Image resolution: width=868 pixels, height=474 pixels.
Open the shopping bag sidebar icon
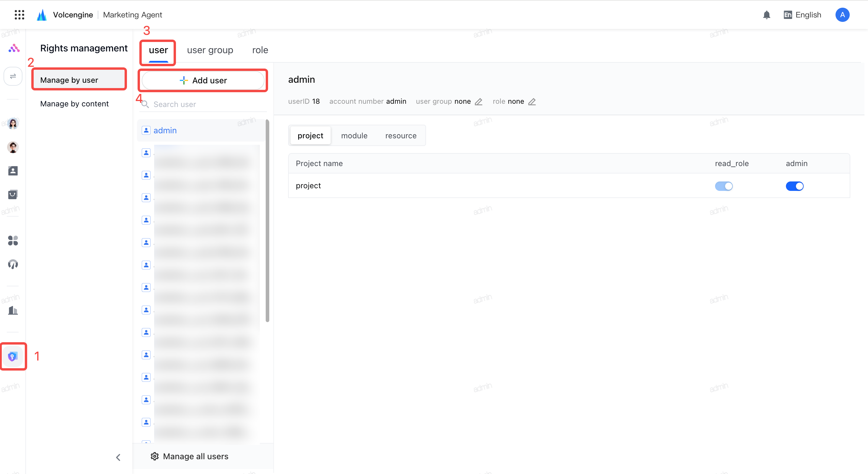click(13, 194)
